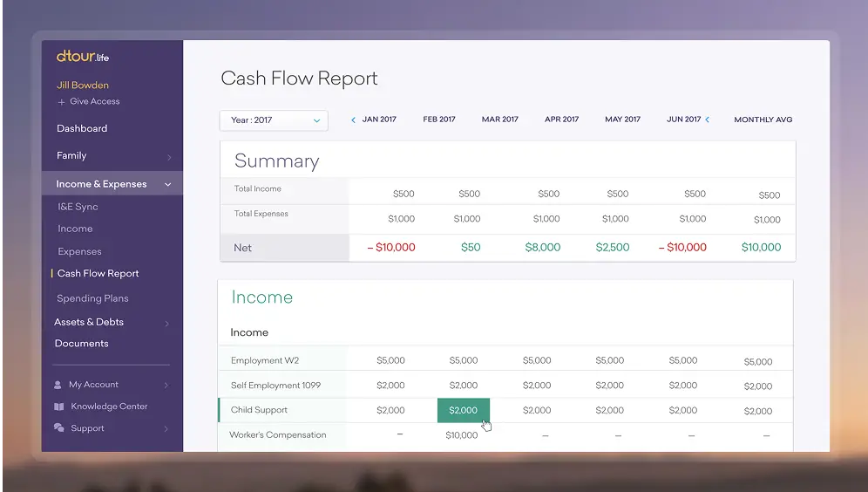Select Income & Expenses in sidebar
The image size is (868, 492).
pos(101,184)
